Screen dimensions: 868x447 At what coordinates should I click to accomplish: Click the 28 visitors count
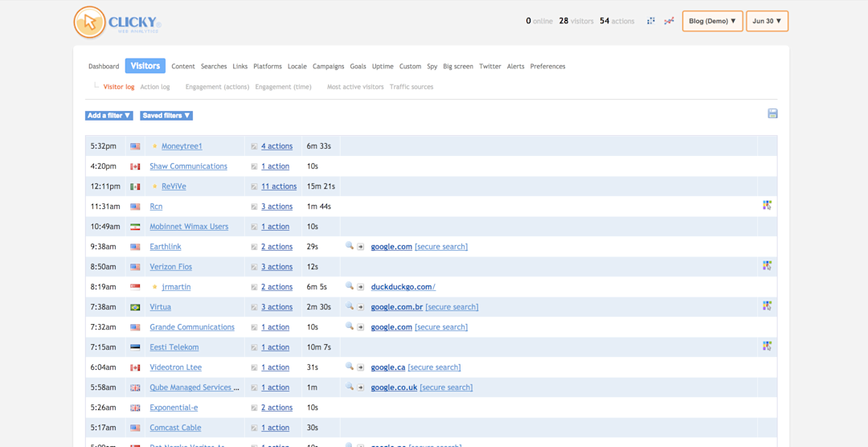click(x=576, y=21)
